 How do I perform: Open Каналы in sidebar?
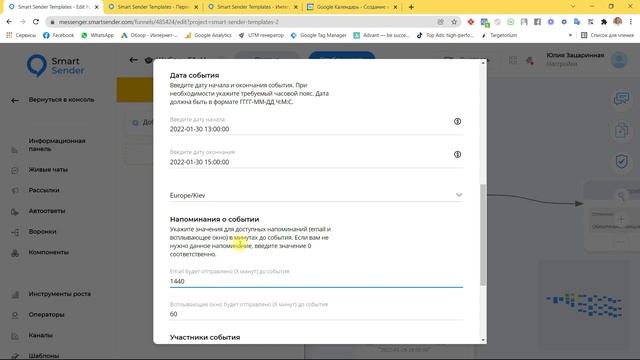coord(40,335)
